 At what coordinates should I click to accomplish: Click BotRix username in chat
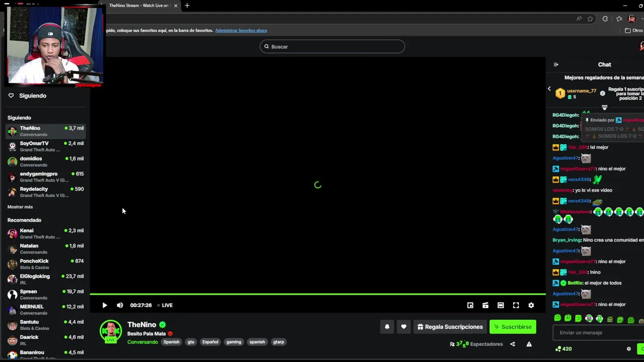[575, 283]
